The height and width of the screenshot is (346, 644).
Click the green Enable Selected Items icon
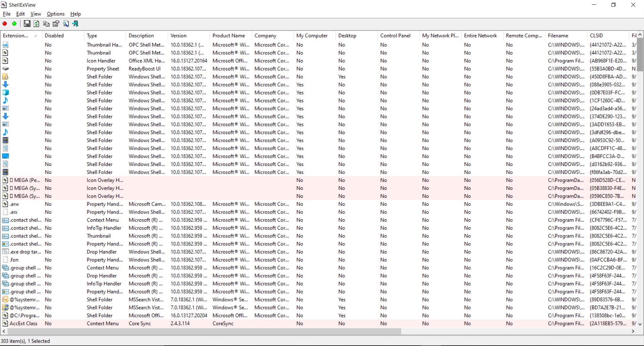14,23
